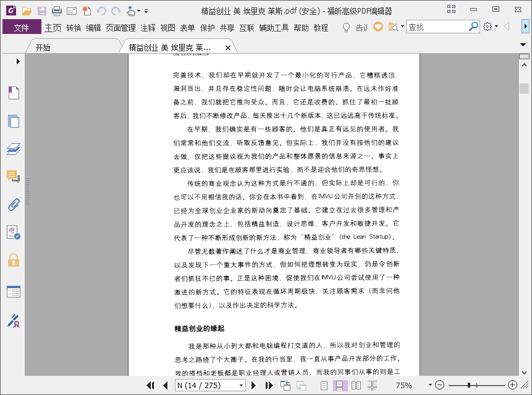Click the vertical scrollbar up arrow
This screenshot has height=395, width=532.
[524, 65]
